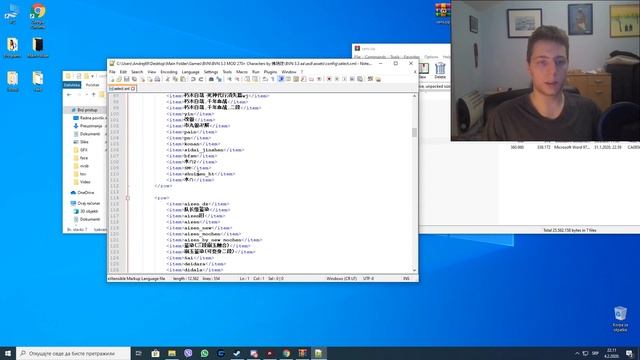The height and width of the screenshot is (360, 640).
Task: Click the scroll down arrow in Notepad++ editor
Action: point(414,270)
